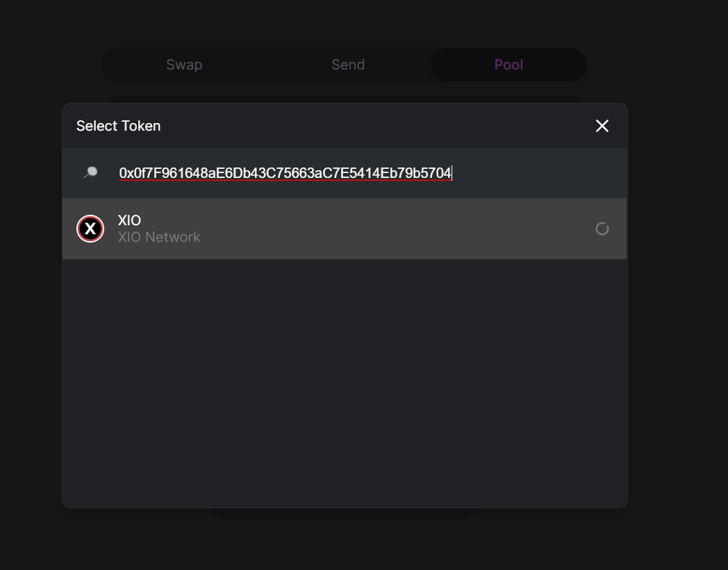Click the XIO Network subtitle text
Viewport: 728px width, 570px height.
pos(159,237)
